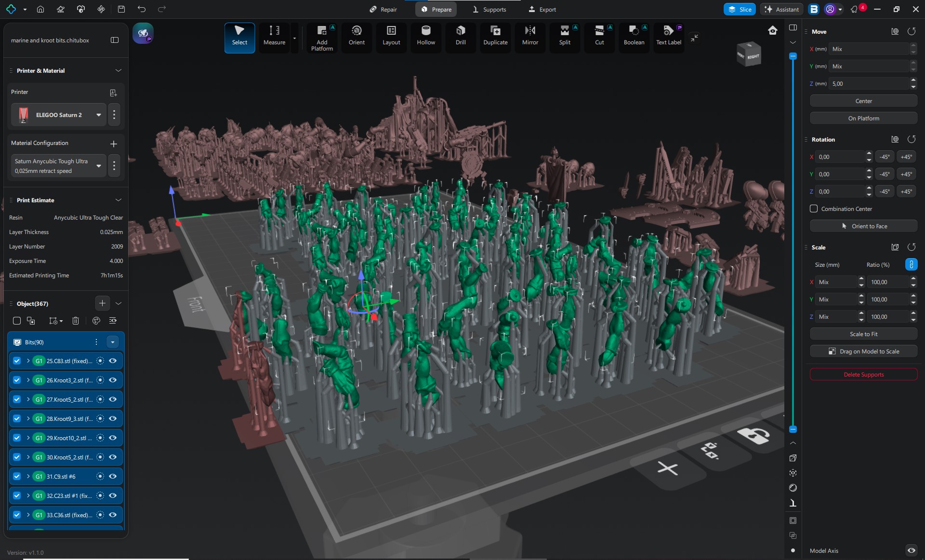Expand the 27.Kroot5_2.stl tree item
Viewport: 925px width, 560px height.
[x=28, y=399]
